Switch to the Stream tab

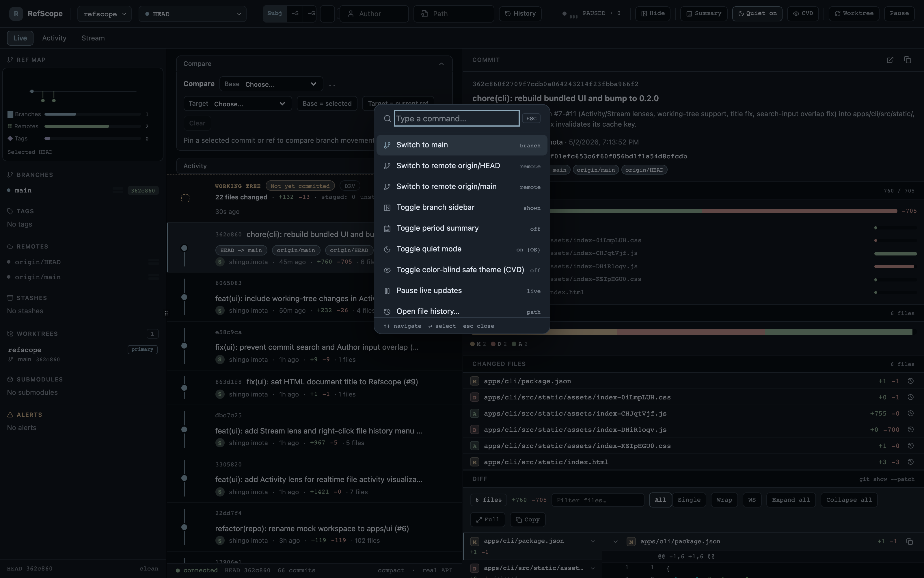pyautogui.click(x=93, y=38)
